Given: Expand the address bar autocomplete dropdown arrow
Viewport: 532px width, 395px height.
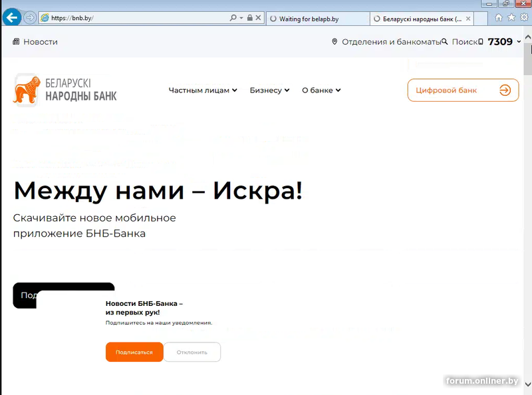Looking at the screenshot, I should pyautogui.click(x=241, y=18).
